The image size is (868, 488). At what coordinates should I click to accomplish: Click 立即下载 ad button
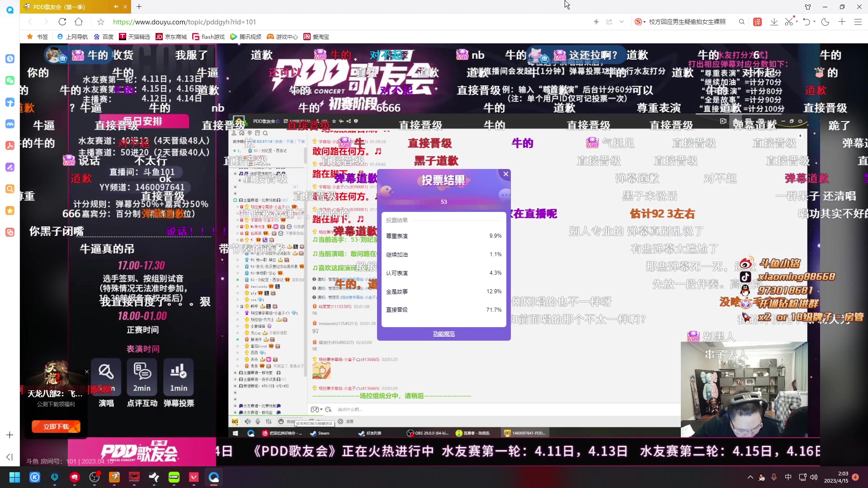coord(56,427)
